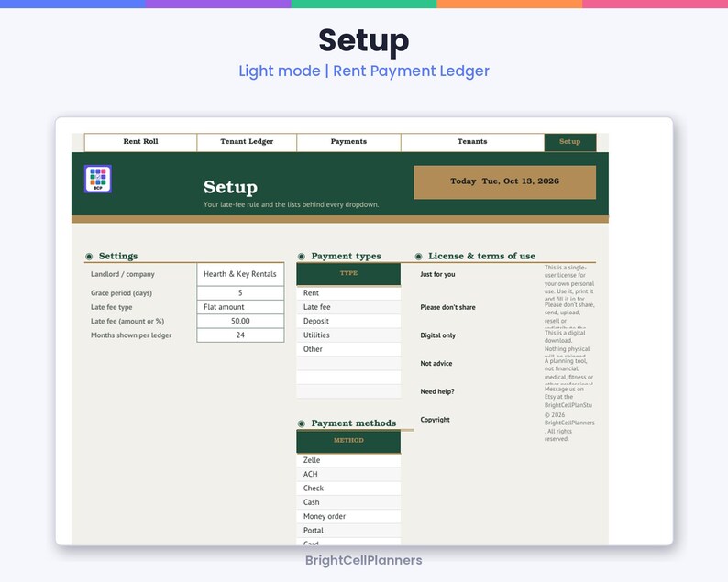Screen dimensions: 728x582
Task: Select the Portal payment method cell
Action: [348, 530]
